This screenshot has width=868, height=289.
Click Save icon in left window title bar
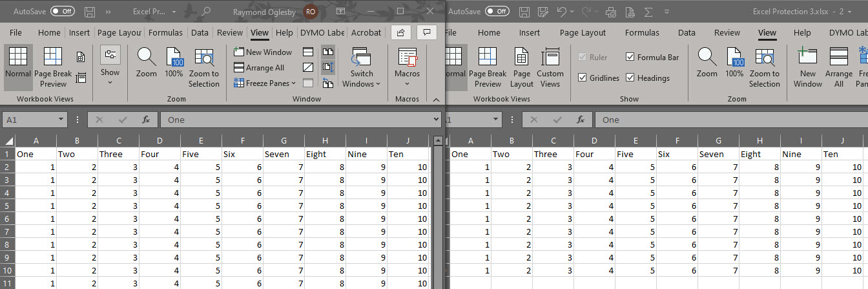(90, 12)
